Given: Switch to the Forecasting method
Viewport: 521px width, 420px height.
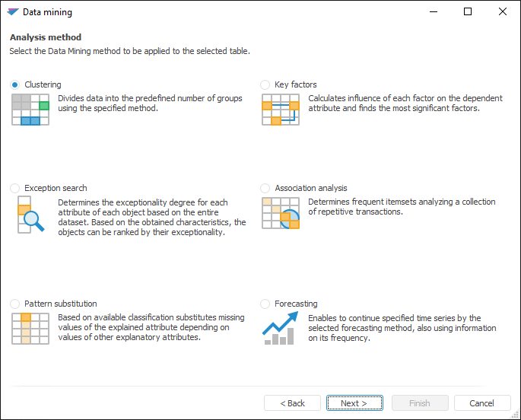Looking at the screenshot, I should click(x=265, y=304).
